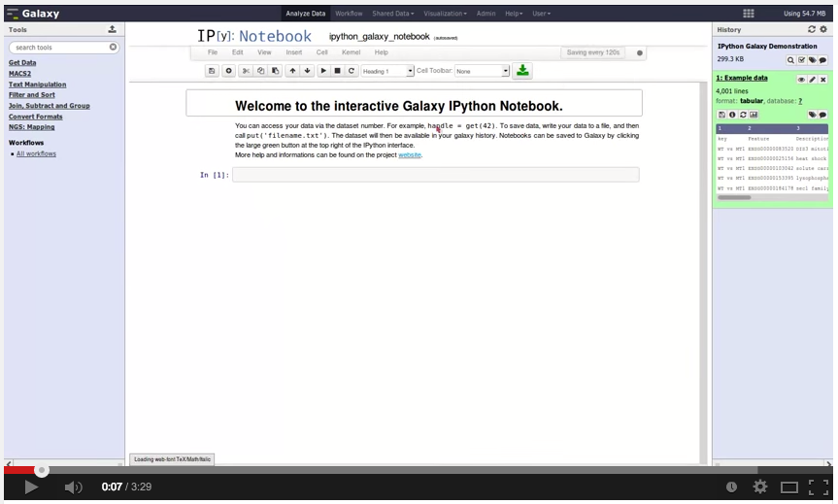Open the Workflow tab in Galaxy
This screenshot has width=838, height=504.
click(x=349, y=14)
